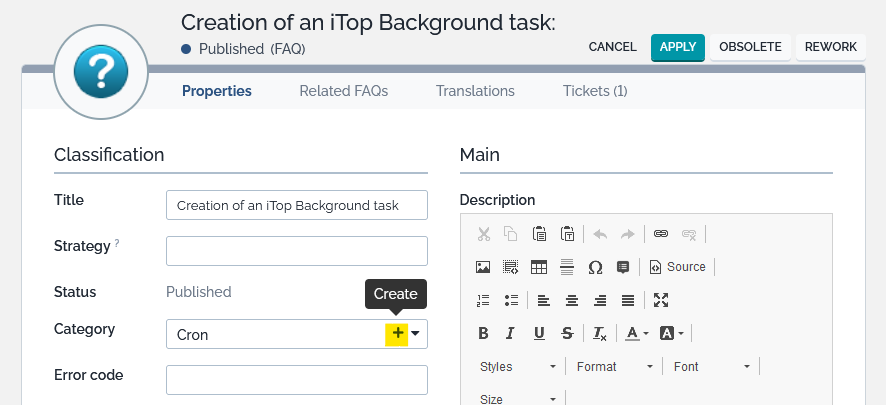This screenshot has width=886, height=405.
Task: Maximize the description editor
Action: tap(661, 300)
